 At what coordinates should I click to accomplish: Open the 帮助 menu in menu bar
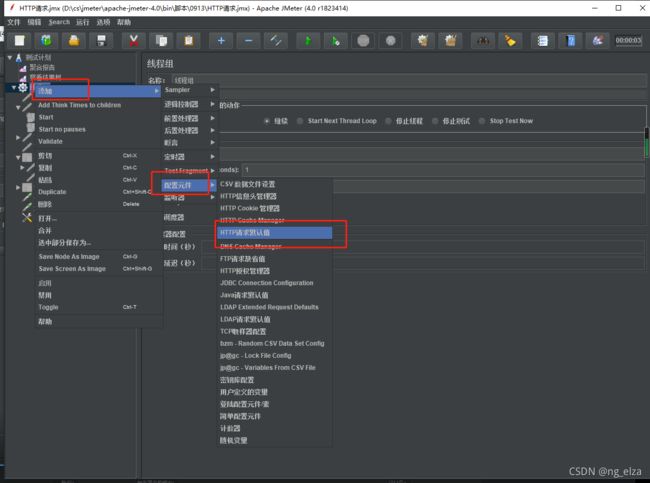(x=124, y=22)
